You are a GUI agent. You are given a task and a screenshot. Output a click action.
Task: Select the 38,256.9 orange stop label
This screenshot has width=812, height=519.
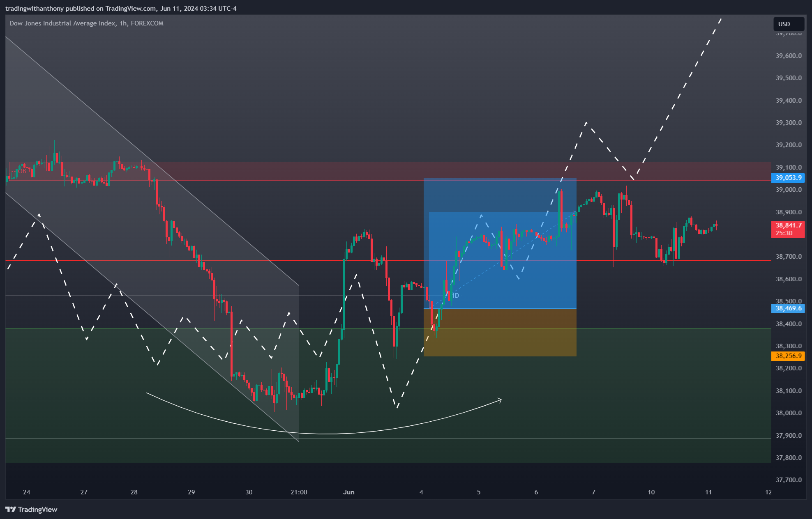point(788,356)
